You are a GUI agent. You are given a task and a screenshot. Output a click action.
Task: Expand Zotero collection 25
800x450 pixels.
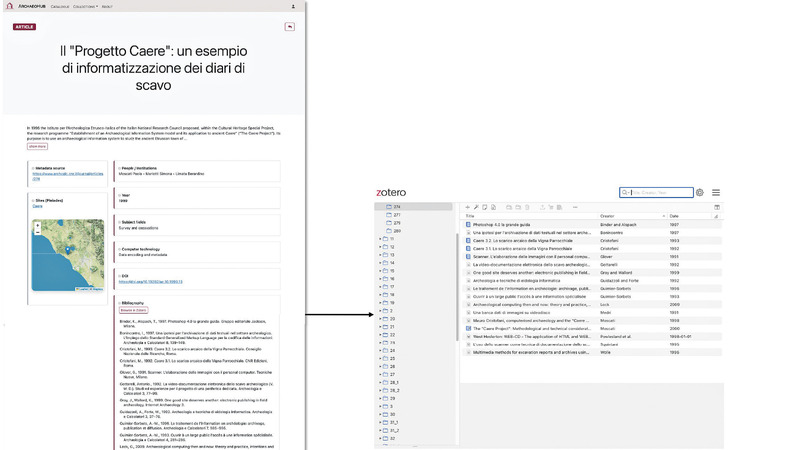(380, 359)
